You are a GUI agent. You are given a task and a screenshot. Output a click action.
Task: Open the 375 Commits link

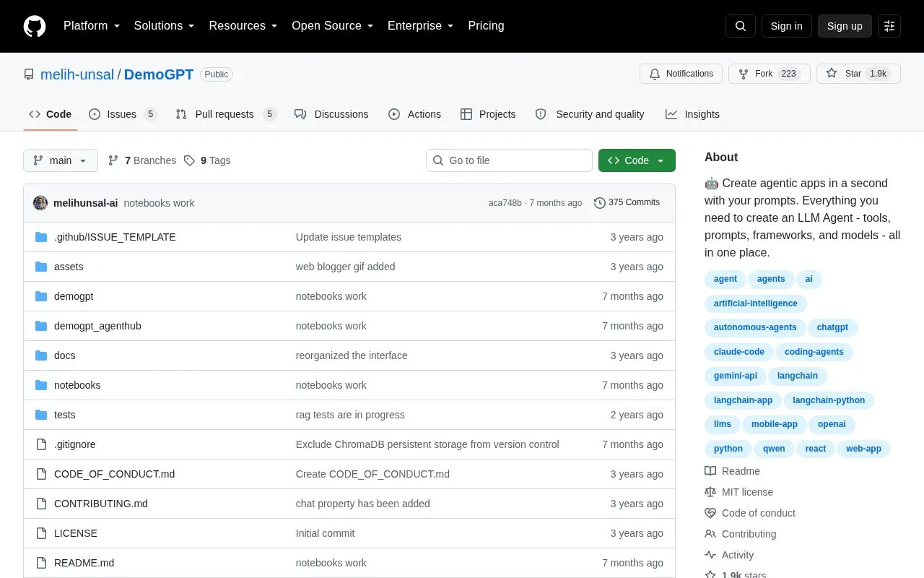click(627, 203)
